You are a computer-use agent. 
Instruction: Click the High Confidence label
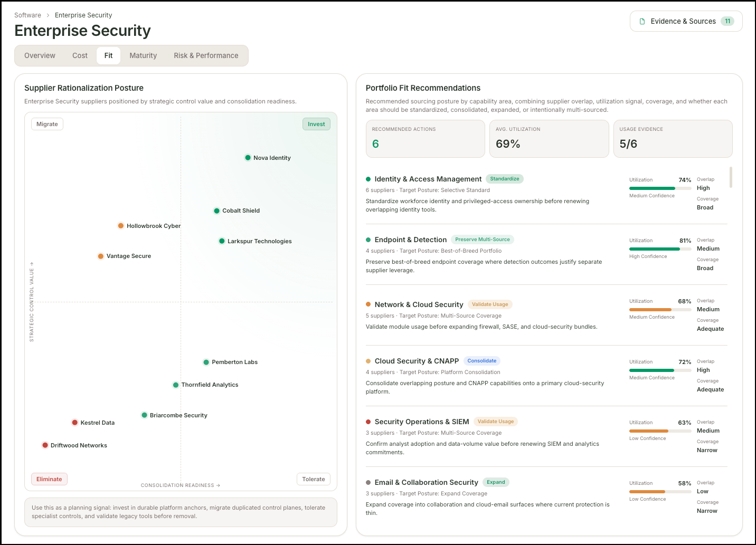pos(648,256)
